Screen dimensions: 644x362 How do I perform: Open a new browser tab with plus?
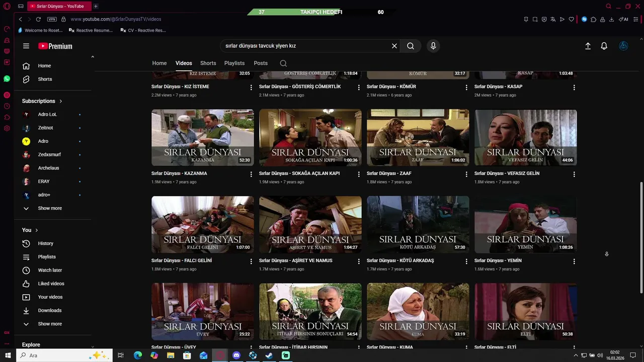pyautogui.click(x=96, y=6)
